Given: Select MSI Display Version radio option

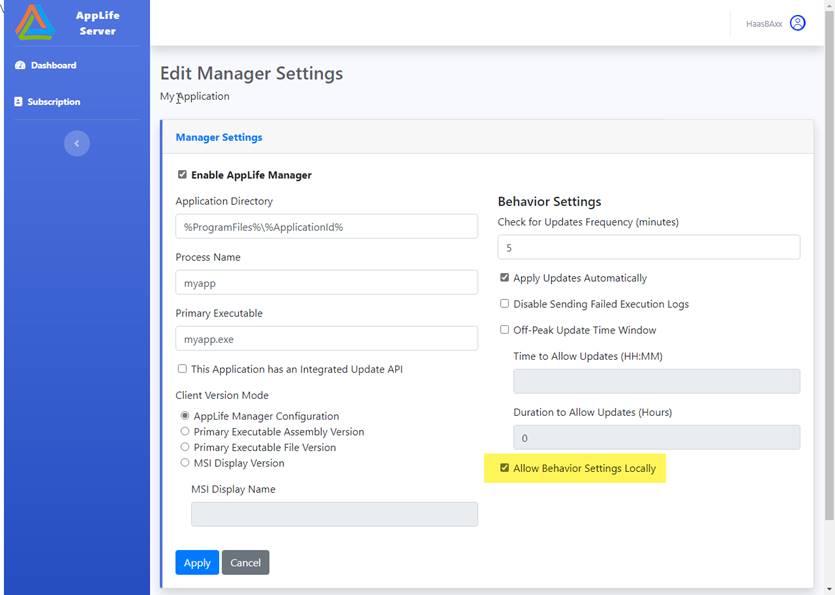Looking at the screenshot, I should pyautogui.click(x=185, y=462).
